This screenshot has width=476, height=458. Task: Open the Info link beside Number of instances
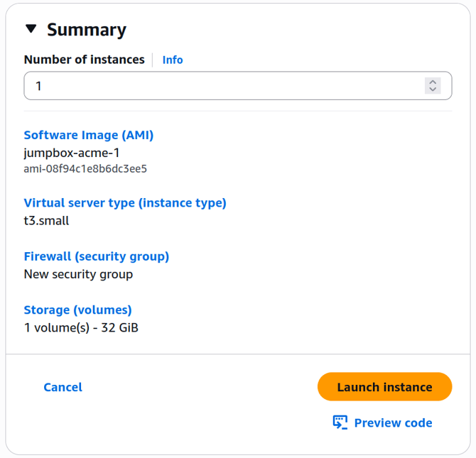point(172,60)
